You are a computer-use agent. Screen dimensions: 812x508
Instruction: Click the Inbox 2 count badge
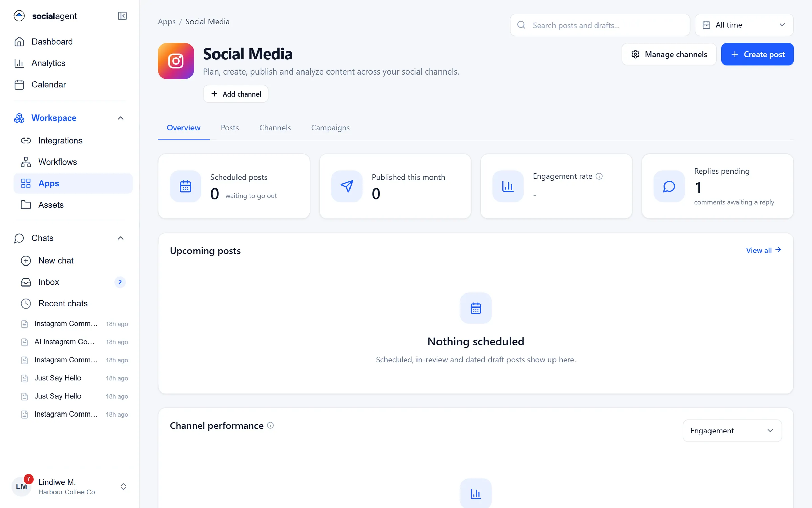[x=120, y=282]
